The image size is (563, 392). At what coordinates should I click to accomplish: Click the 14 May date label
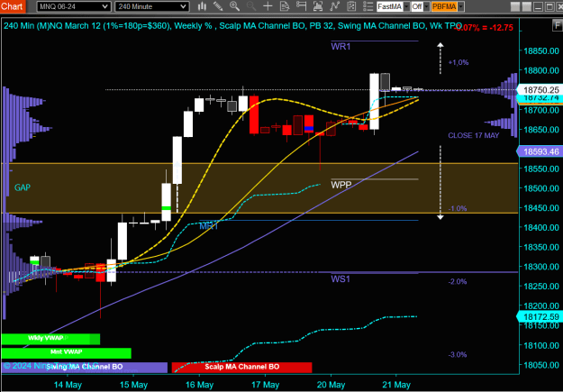click(68, 385)
